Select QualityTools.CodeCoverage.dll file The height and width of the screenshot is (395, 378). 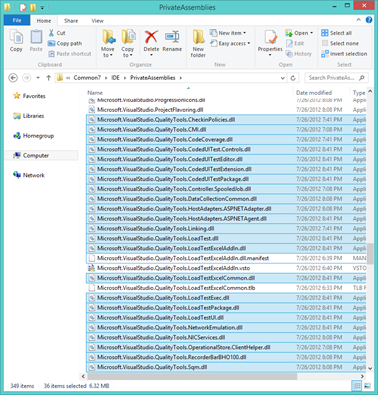pos(226,139)
